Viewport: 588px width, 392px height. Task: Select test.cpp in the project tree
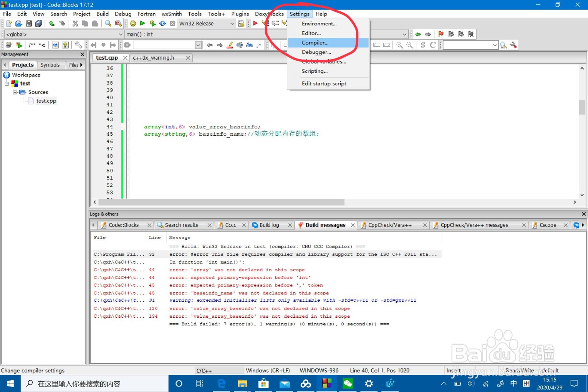(x=46, y=101)
